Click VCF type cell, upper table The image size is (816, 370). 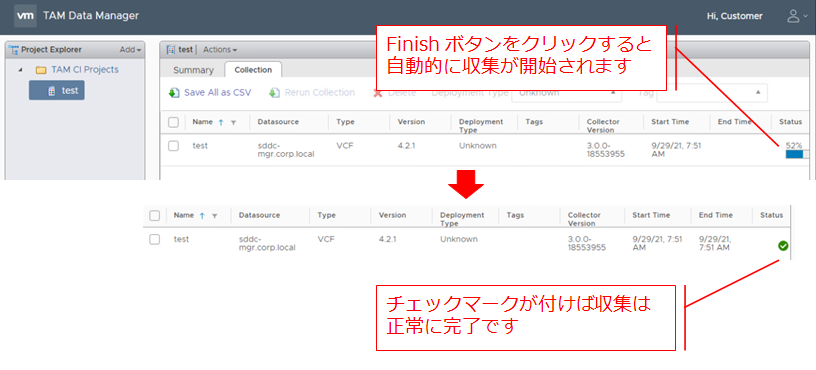[x=345, y=146]
